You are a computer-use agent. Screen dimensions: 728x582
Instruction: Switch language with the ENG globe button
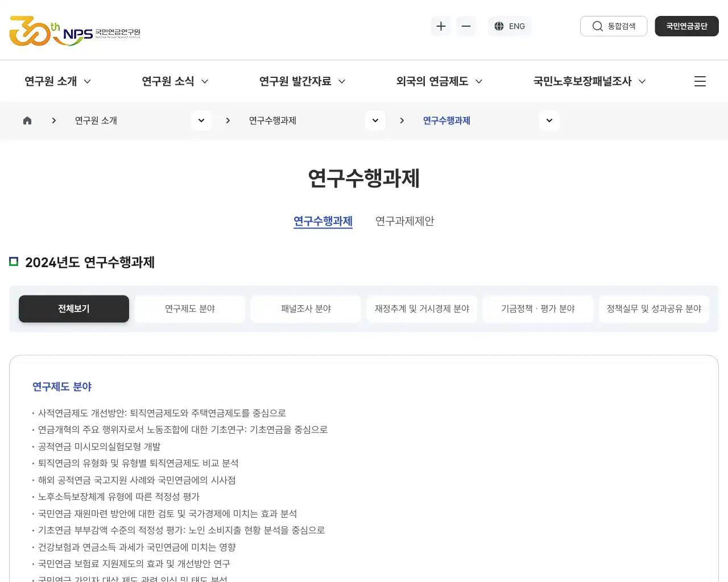pyautogui.click(x=510, y=26)
